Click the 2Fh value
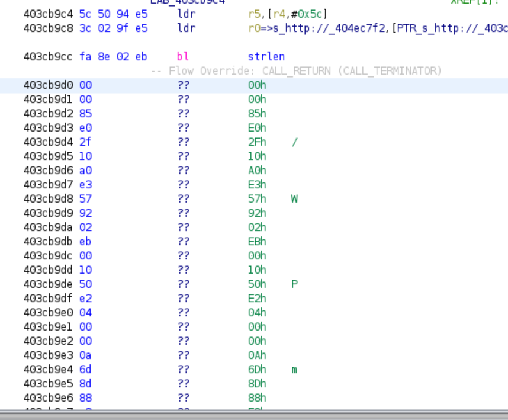Image resolution: width=508 pixels, height=420 pixels. [257, 142]
